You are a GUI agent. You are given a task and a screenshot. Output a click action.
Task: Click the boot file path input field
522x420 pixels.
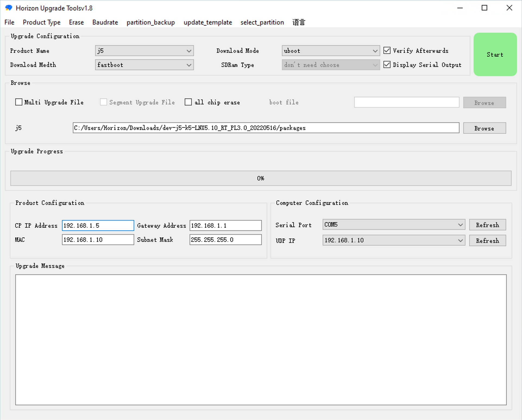(x=407, y=102)
